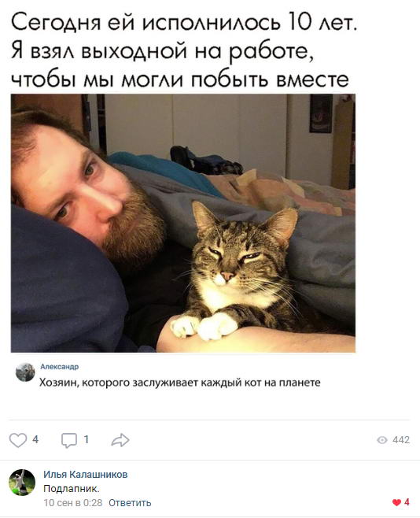Open the cat and man photo
Image resolution: width=420 pixels, height=518 pixels.
click(183, 223)
